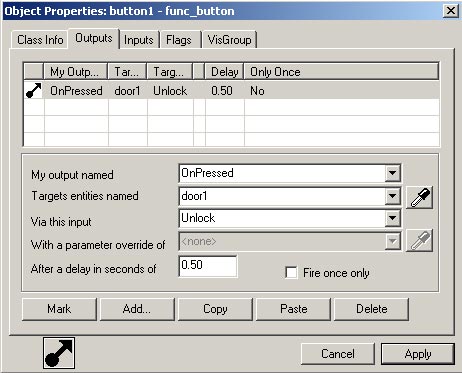Copy the selected output
462x373 pixels.
click(x=215, y=309)
